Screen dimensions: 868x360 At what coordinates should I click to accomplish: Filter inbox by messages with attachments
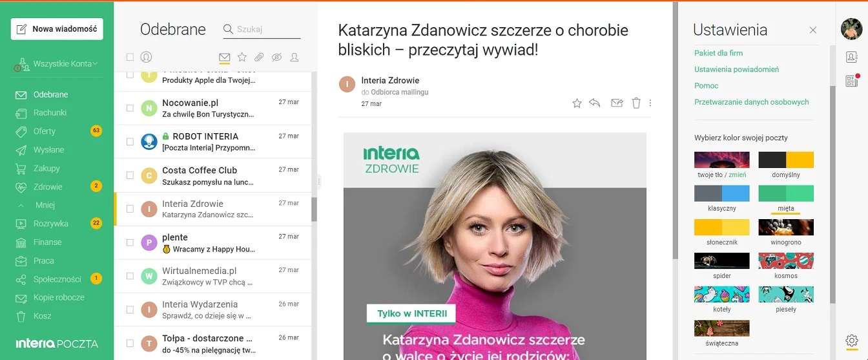pyautogui.click(x=259, y=58)
